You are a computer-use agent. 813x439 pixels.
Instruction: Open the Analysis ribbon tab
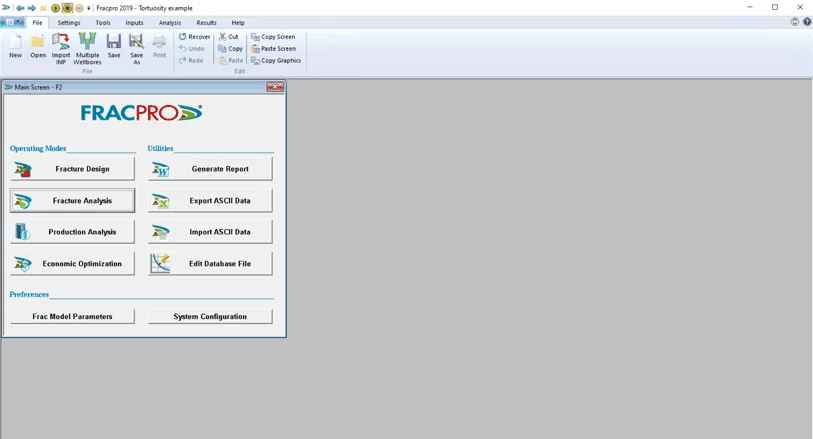pyautogui.click(x=170, y=23)
